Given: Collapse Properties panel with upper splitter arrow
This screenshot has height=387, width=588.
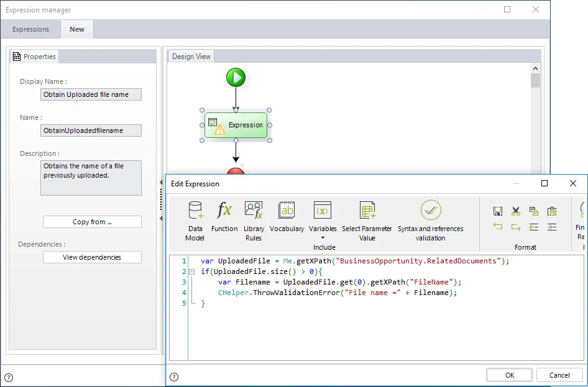Looking at the screenshot, I should (x=161, y=183).
